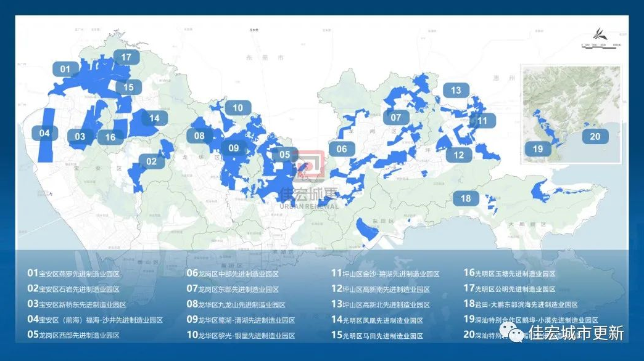Click map marker badge 13

(x=455, y=90)
